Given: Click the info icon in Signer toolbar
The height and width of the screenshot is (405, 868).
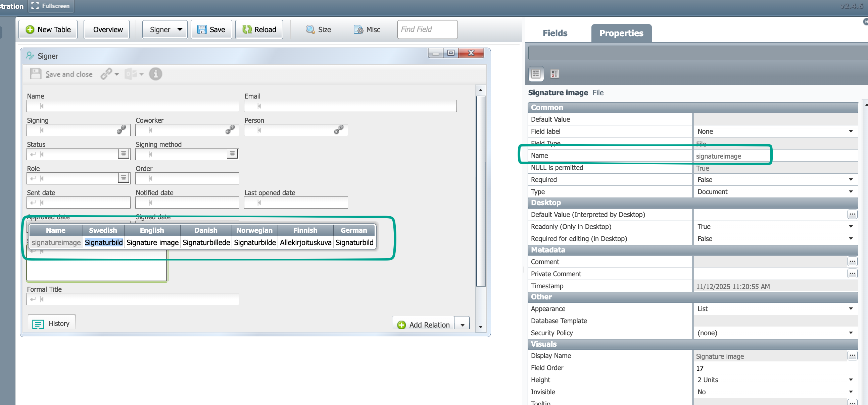Looking at the screenshot, I should (155, 74).
